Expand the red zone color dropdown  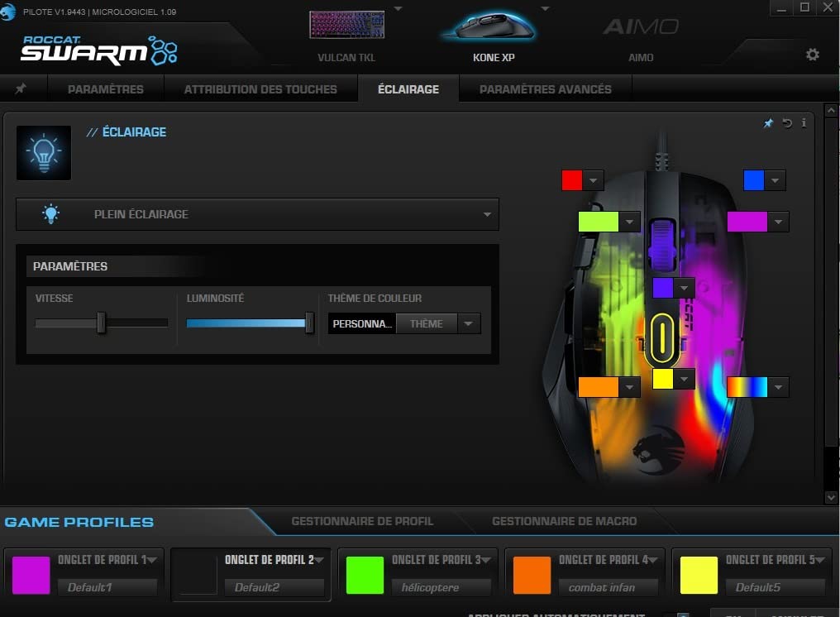click(x=593, y=180)
